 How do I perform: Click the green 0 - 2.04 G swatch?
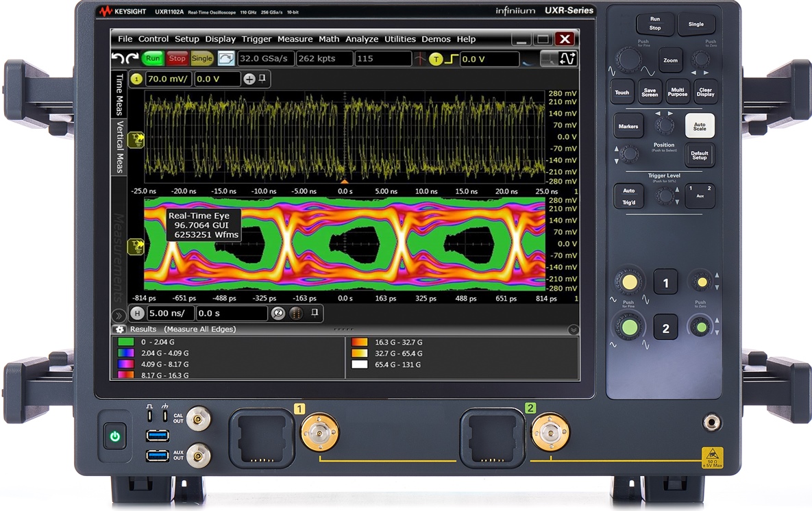pyautogui.click(x=125, y=342)
